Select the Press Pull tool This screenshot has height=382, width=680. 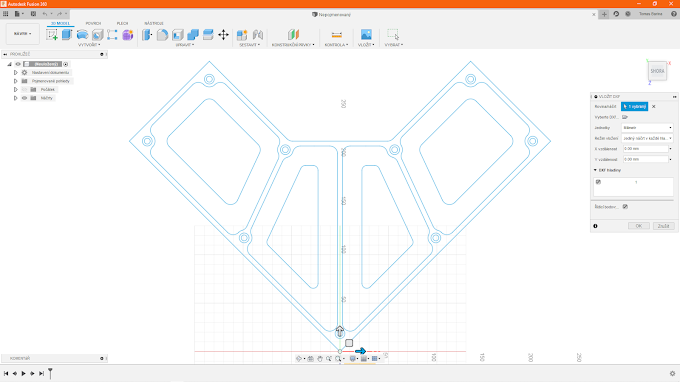pyautogui.click(x=147, y=35)
